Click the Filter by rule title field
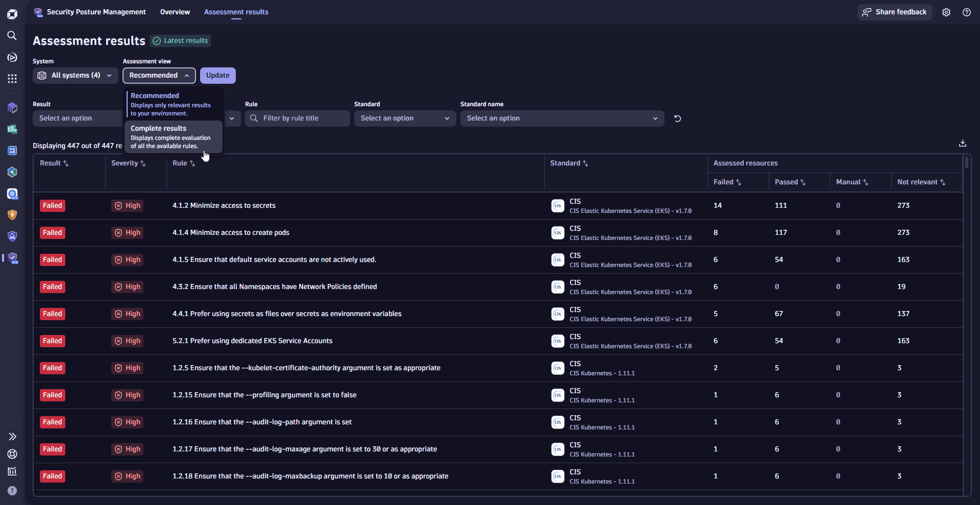The width and height of the screenshot is (980, 505). (x=297, y=118)
